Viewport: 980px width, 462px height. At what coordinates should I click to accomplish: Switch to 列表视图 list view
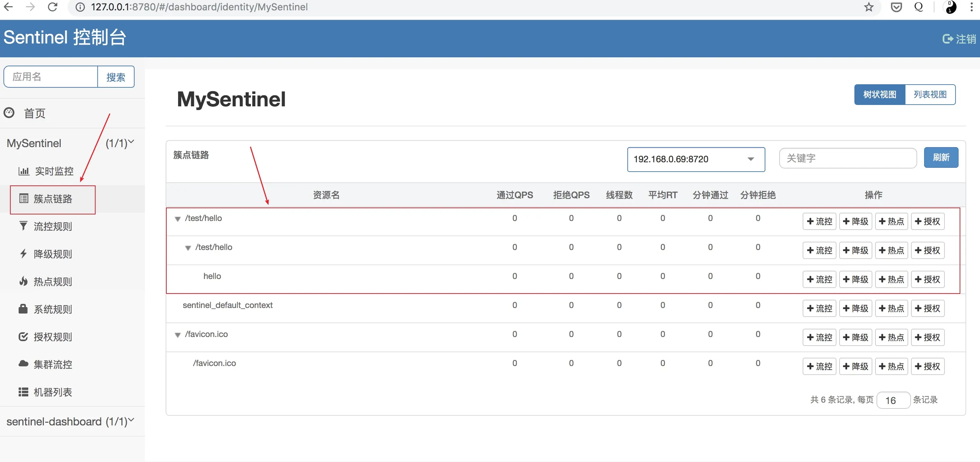click(930, 94)
